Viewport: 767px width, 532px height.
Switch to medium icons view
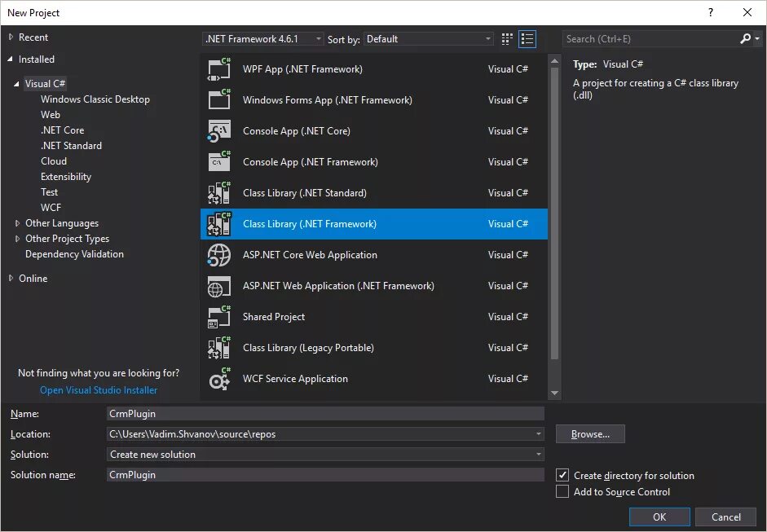coord(507,39)
